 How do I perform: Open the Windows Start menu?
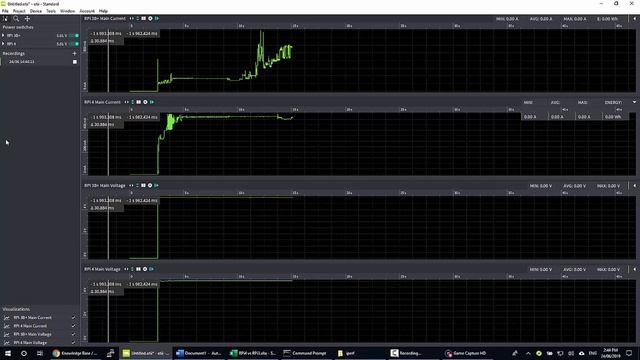[8, 353]
